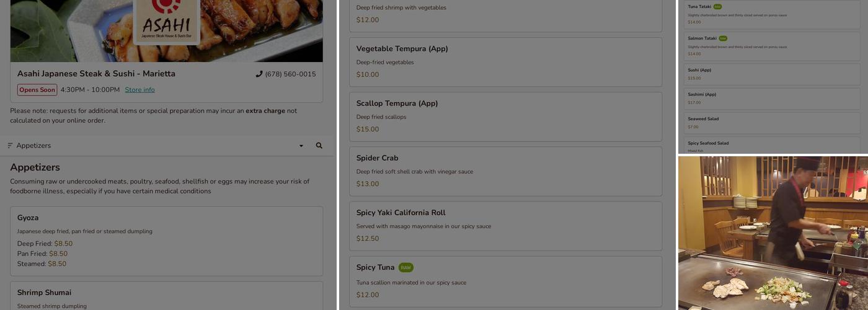The height and width of the screenshot is (310, 868).
Task: Click the raw badge next to Salmon Tataki
Action: [723, 38]
